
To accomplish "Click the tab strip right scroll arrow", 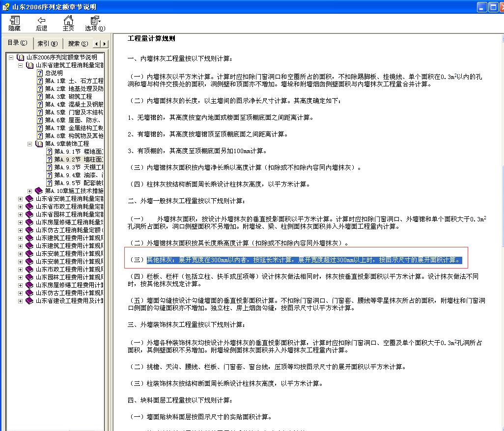I will [104, 44].
